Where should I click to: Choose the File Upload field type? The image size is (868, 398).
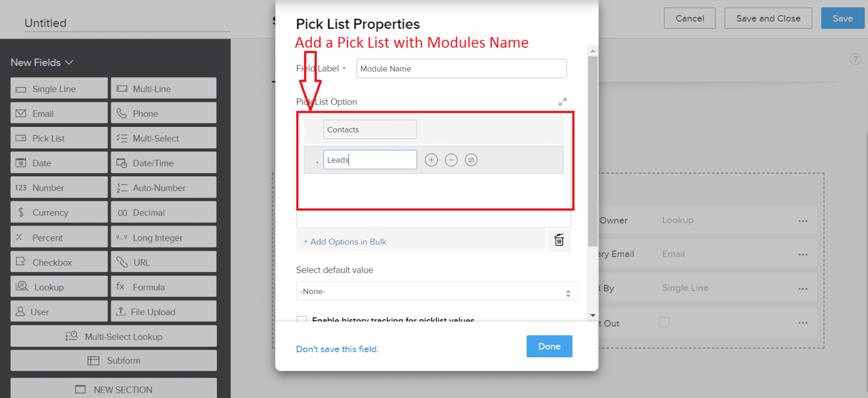(x=164, y=311)
